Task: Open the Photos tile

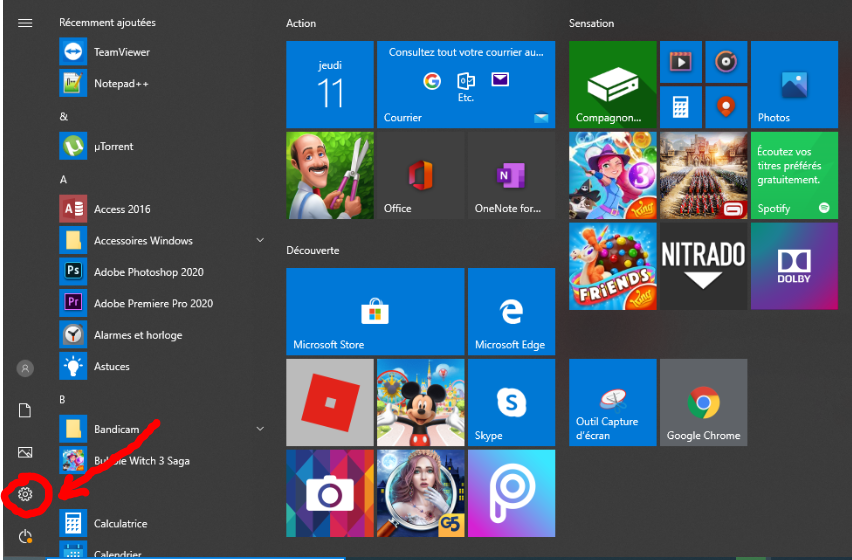Action: 794,85
